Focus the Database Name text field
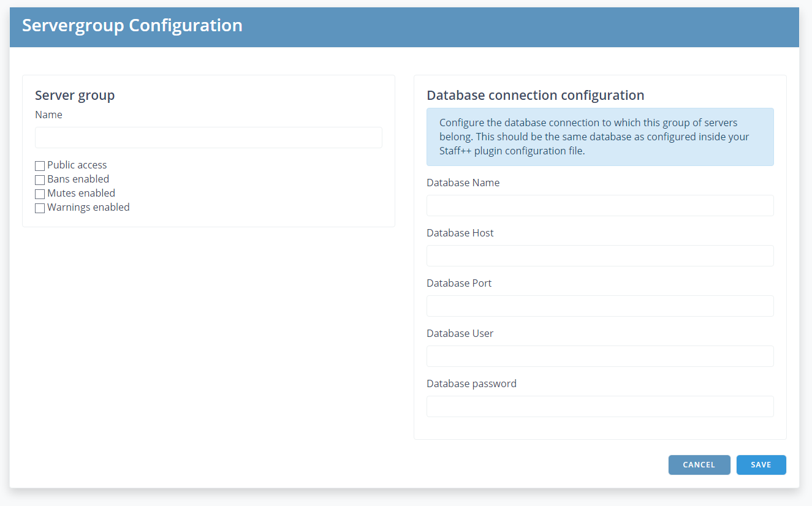Viewport: 812px width, 506px height. pyautogui.click(x=599, y=206)
